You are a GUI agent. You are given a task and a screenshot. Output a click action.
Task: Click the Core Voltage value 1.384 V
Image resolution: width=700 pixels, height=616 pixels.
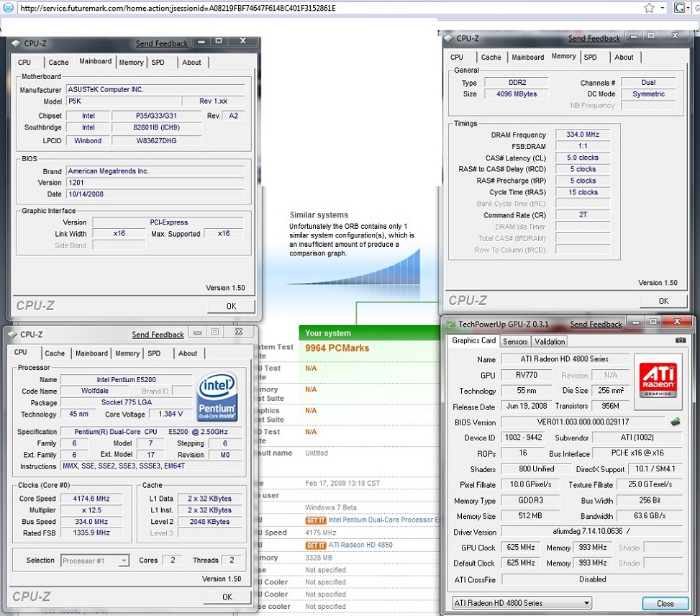point(171,414)
